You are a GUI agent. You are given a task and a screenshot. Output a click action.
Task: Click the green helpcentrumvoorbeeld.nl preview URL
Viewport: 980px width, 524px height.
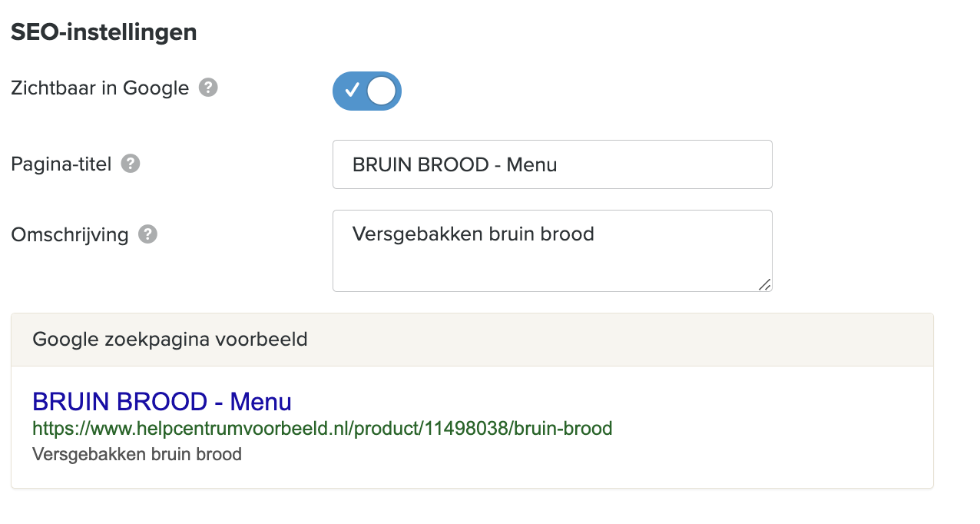(x=322, y=428)
